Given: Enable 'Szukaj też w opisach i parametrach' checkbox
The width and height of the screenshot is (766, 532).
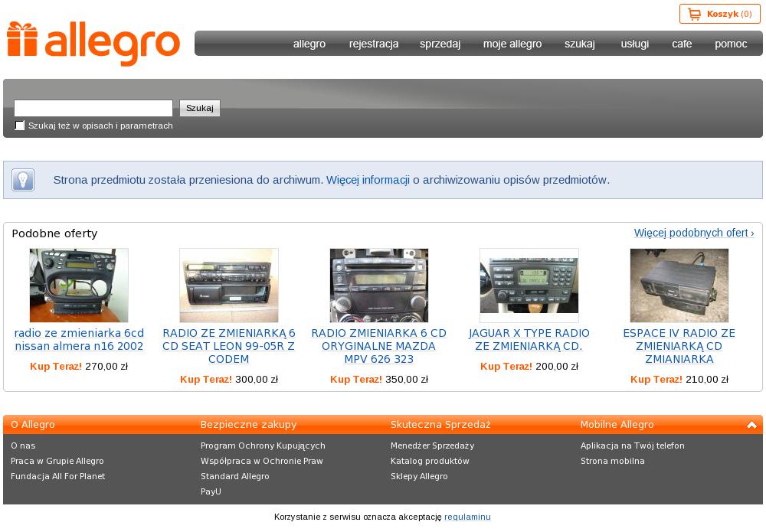Looking at the screenshot, I should pos(20,126).
